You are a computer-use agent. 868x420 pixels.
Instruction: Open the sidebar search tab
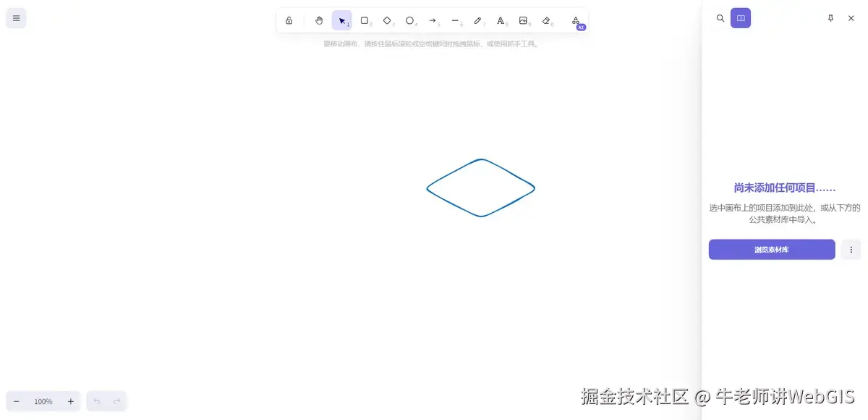coord(720,18)
